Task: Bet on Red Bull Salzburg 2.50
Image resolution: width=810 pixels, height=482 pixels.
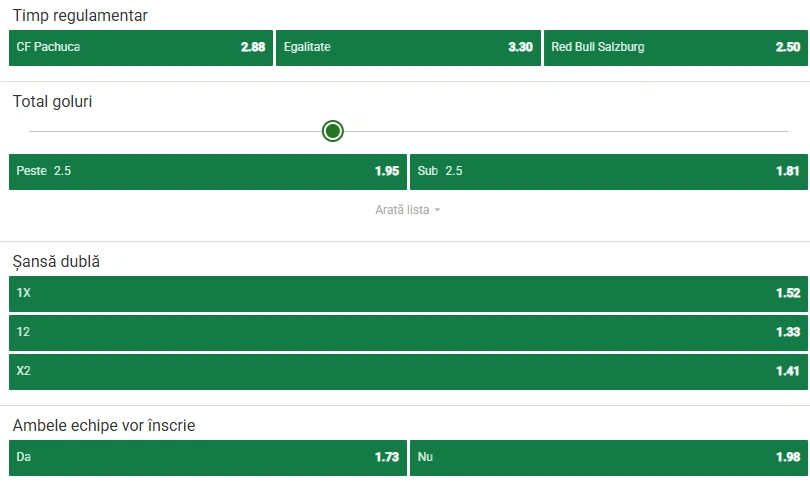Action: [676, 48]
